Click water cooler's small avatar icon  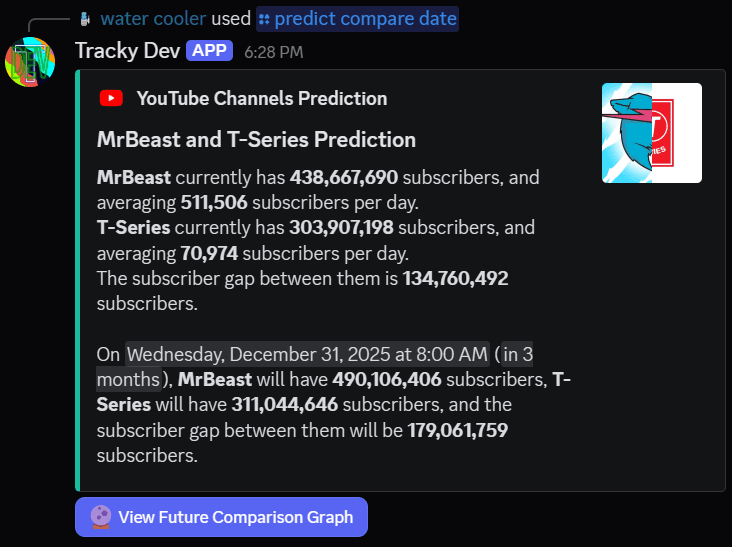(x=84, y=19)
